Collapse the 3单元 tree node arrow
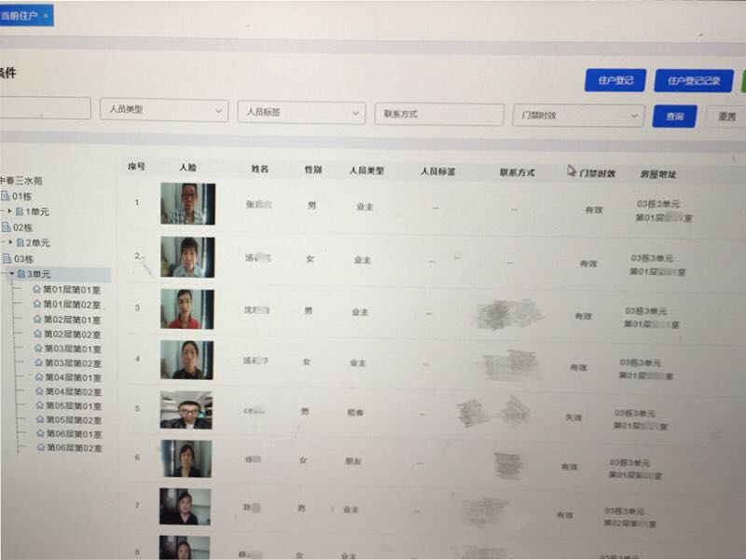This screenshot has height=560, width=746. [12, 275]
